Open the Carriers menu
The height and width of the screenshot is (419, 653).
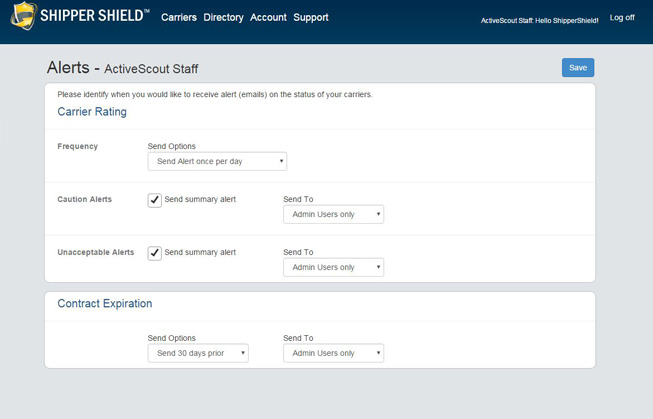pos(179,18)
